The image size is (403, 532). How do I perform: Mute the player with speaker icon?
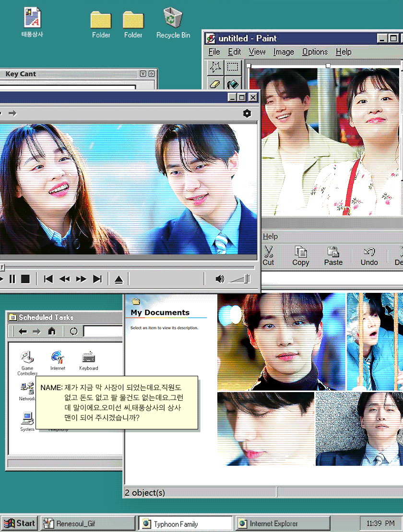coord(220,279)
